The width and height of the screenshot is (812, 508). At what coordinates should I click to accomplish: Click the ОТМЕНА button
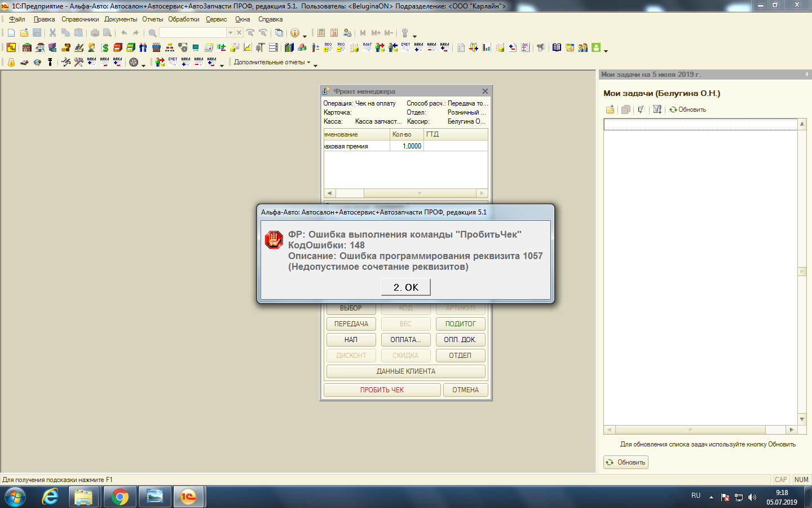(x=465, y=390)
